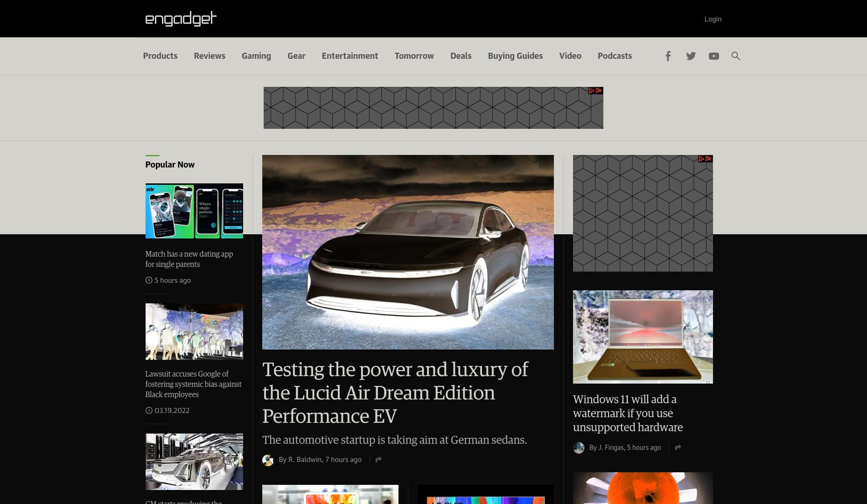This screenshot has height=504, width=867.
Task: Share the Lucid Air article via arrow icon
Action: coord(378,460)
